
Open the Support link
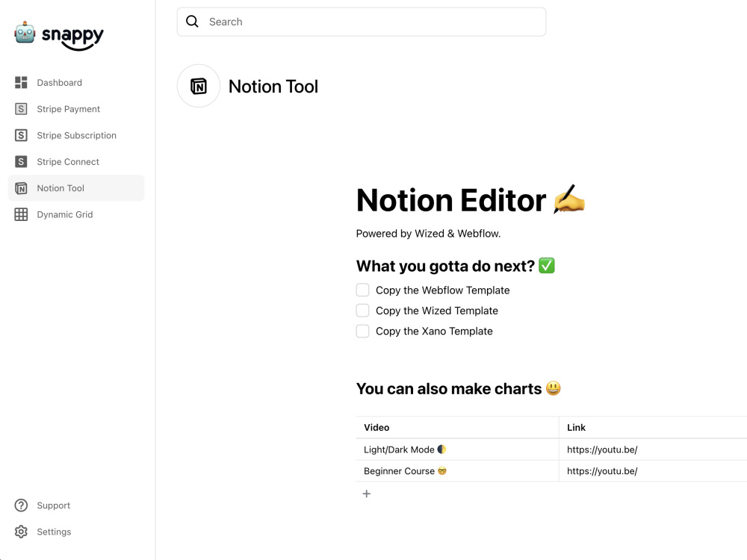(53, 505)
